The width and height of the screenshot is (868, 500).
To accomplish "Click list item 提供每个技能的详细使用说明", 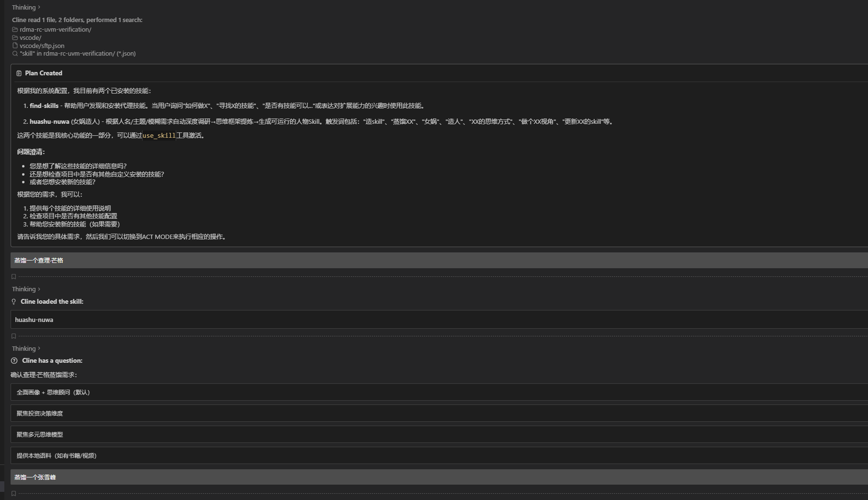I will 70,208.
